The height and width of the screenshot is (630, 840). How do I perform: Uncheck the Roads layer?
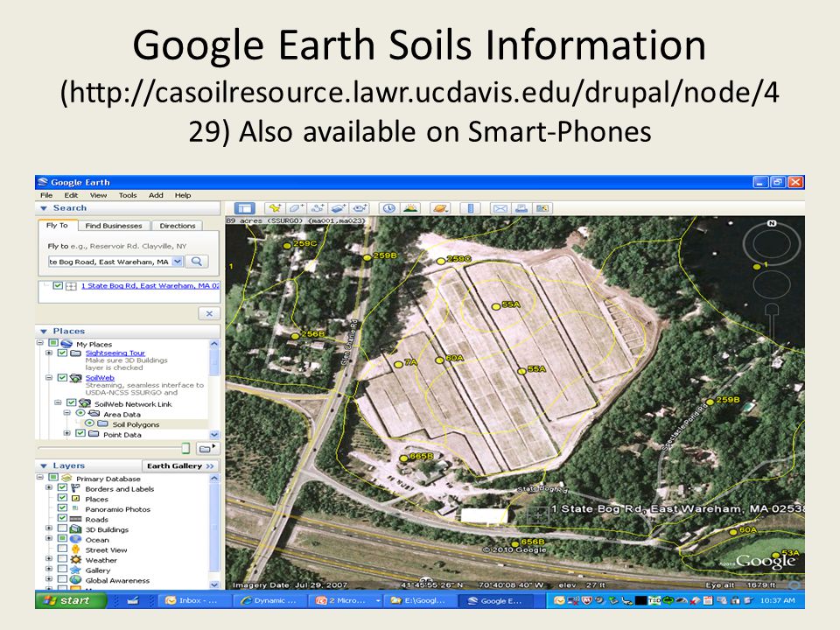pos(63,518)
